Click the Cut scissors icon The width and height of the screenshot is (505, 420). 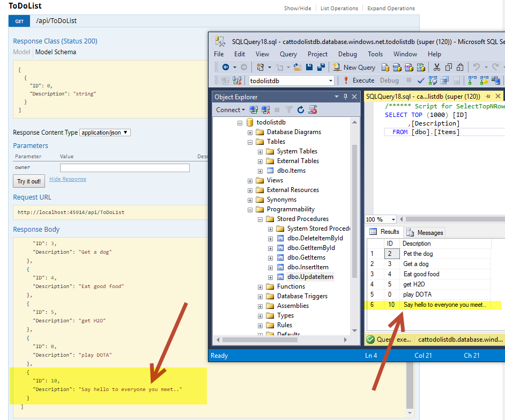(x=436, y=67)
